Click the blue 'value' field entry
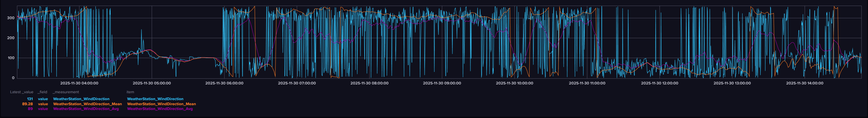868x118 pixels. point(43,99)
